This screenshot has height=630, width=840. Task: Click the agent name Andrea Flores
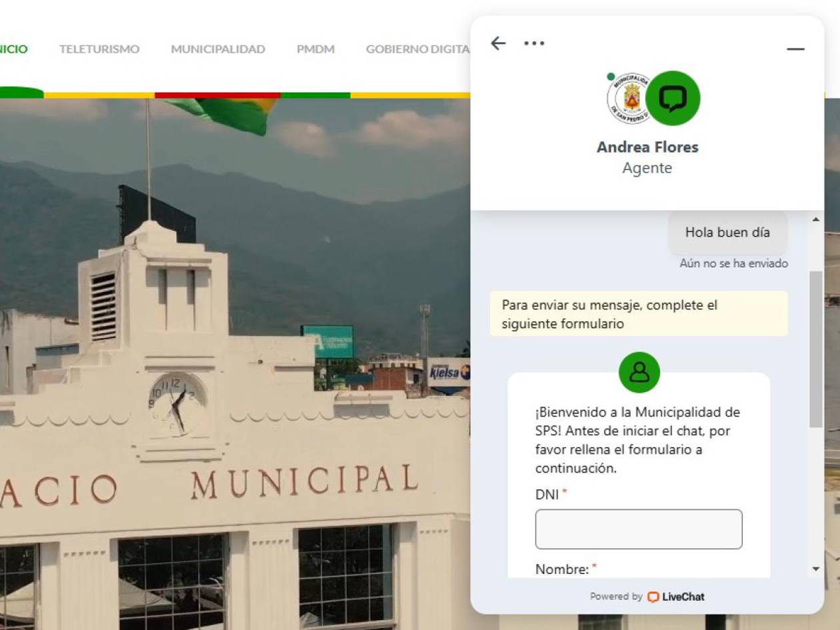647,147
